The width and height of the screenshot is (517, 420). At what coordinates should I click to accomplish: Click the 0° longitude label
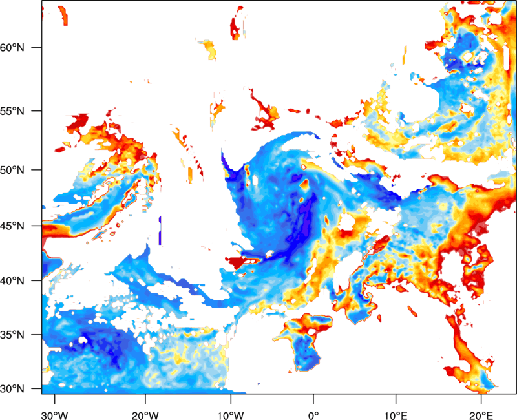click(313, 415)
